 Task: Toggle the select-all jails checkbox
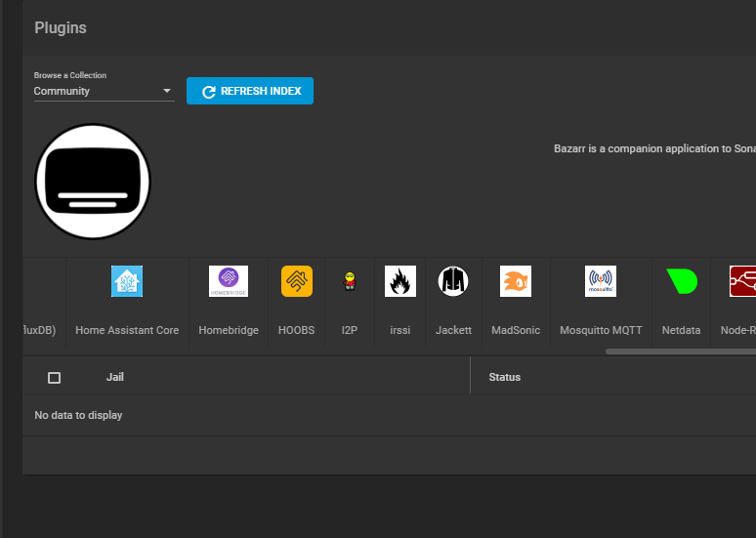54,378
